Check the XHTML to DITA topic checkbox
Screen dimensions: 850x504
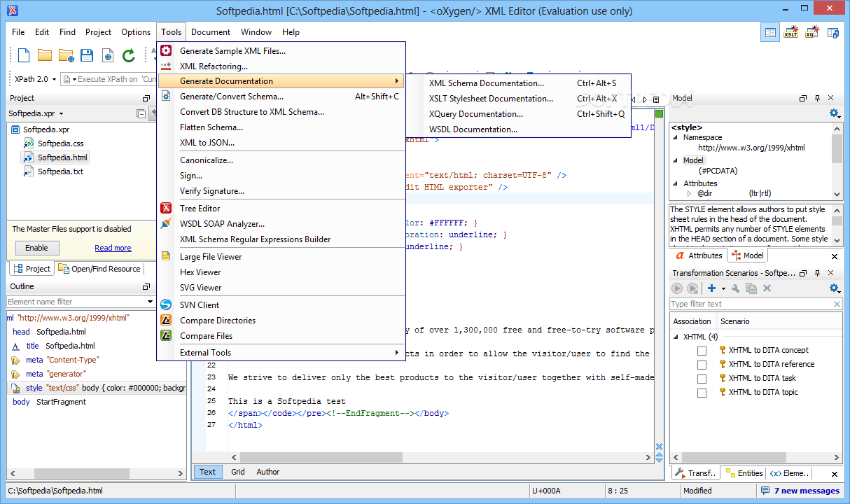[x=702, y=393]
